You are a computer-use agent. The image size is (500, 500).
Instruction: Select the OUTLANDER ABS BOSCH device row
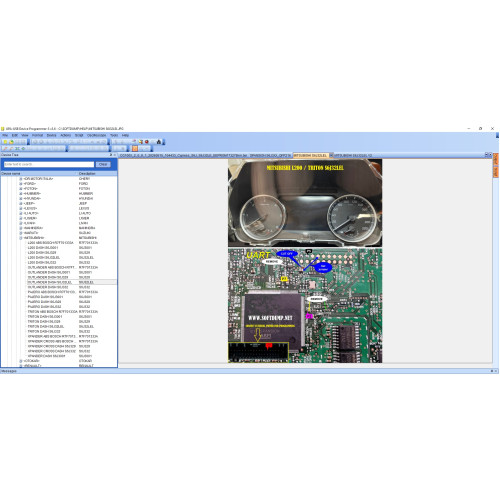(72, 267)
